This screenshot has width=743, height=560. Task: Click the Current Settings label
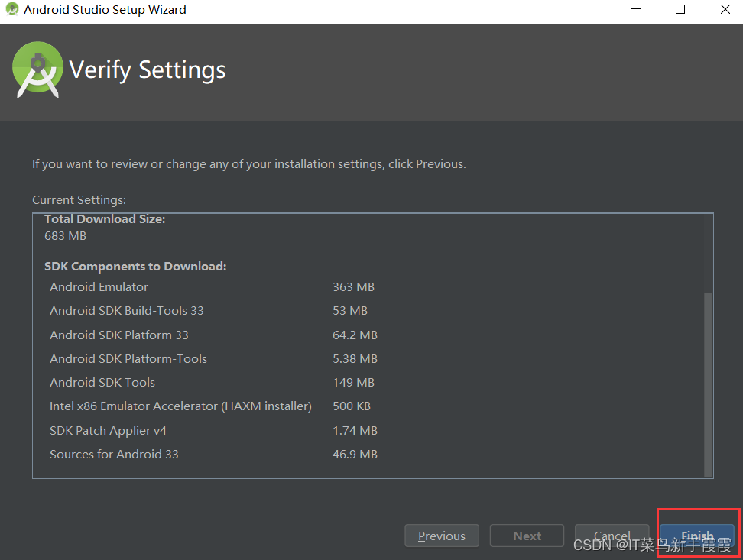79,200
